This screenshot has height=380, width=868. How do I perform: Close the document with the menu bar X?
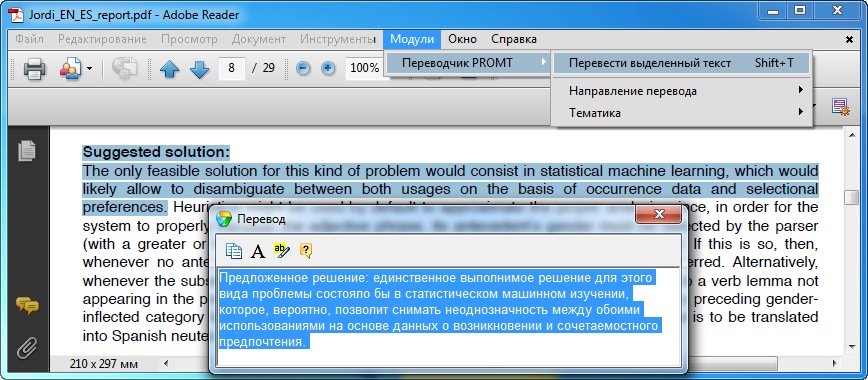pyautogui.click(x=850, y=39)
